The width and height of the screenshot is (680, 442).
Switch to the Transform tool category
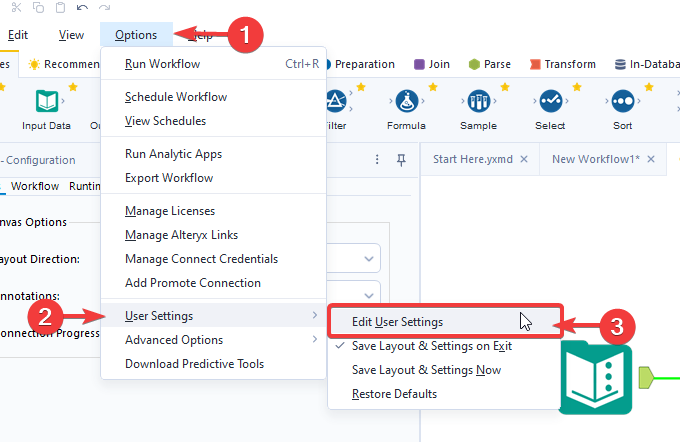563,64
